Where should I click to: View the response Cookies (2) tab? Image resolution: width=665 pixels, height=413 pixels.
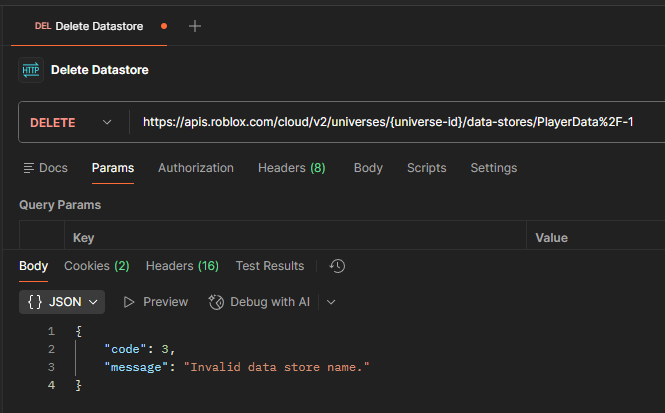click(x=97, y=266)
